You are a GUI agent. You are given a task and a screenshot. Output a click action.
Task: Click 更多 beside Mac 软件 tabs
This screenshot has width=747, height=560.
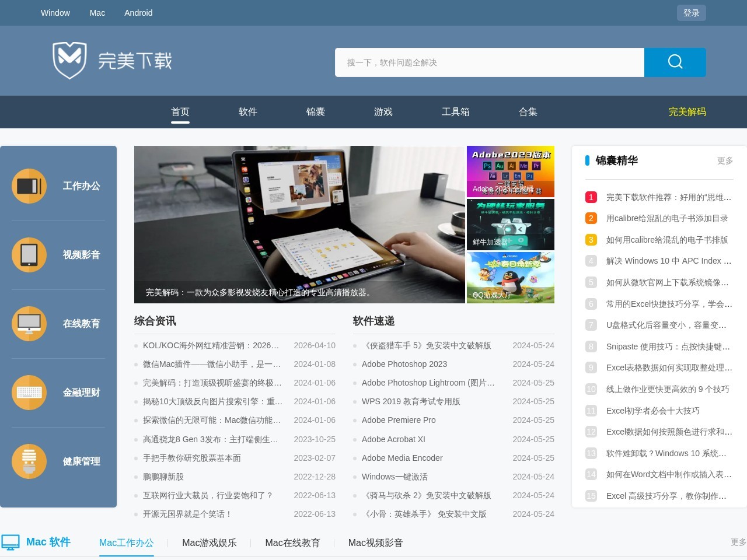point(738,542)
